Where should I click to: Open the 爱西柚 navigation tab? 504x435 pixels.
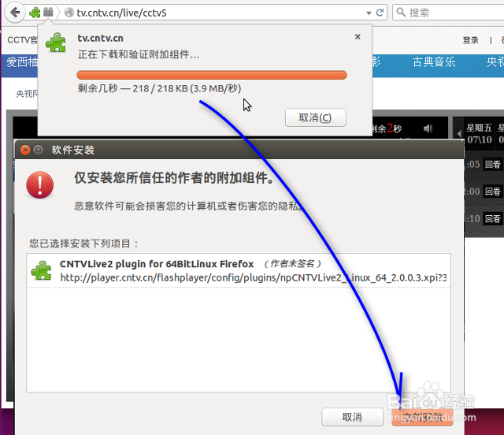[x=22, y=61]
